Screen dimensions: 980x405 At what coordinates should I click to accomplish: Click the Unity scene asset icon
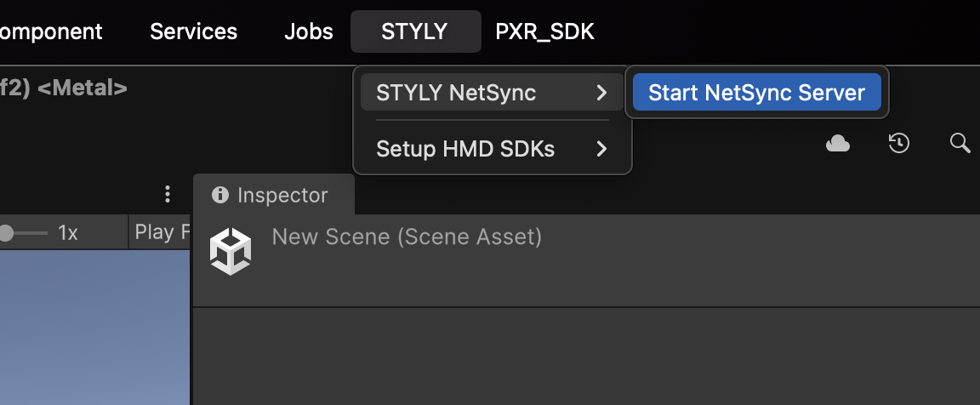click(231, 252)
